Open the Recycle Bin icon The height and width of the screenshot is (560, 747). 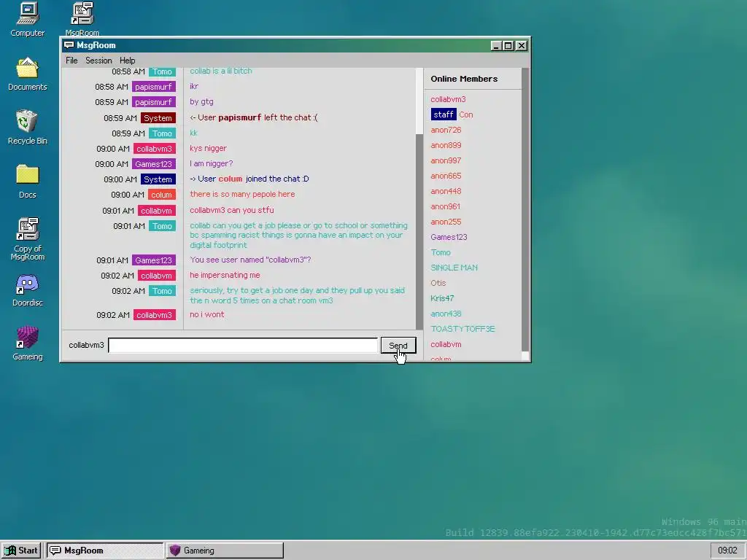pyautogui.click(x=27, y=127)
